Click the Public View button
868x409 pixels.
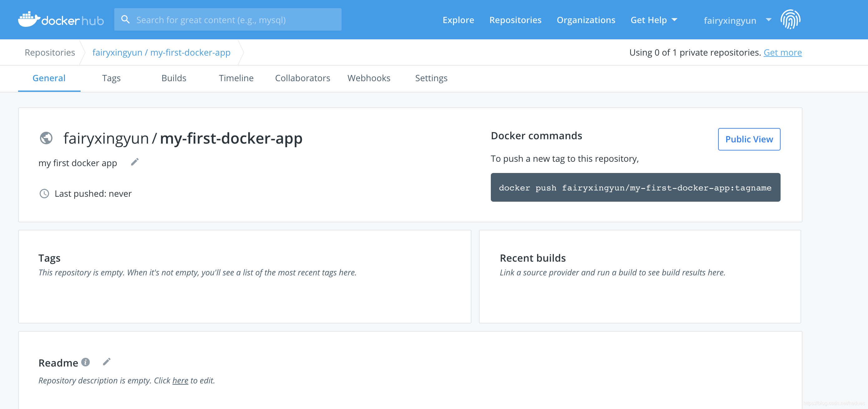(749, 139)
